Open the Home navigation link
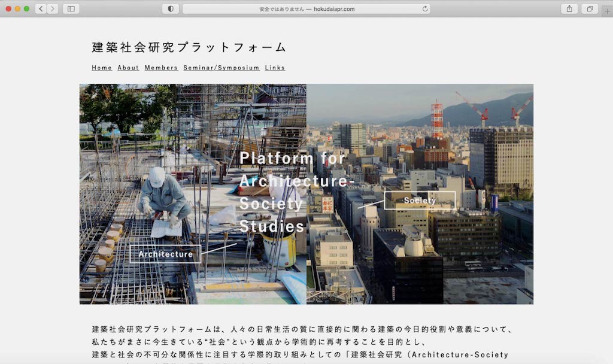 tap(102, 68)
